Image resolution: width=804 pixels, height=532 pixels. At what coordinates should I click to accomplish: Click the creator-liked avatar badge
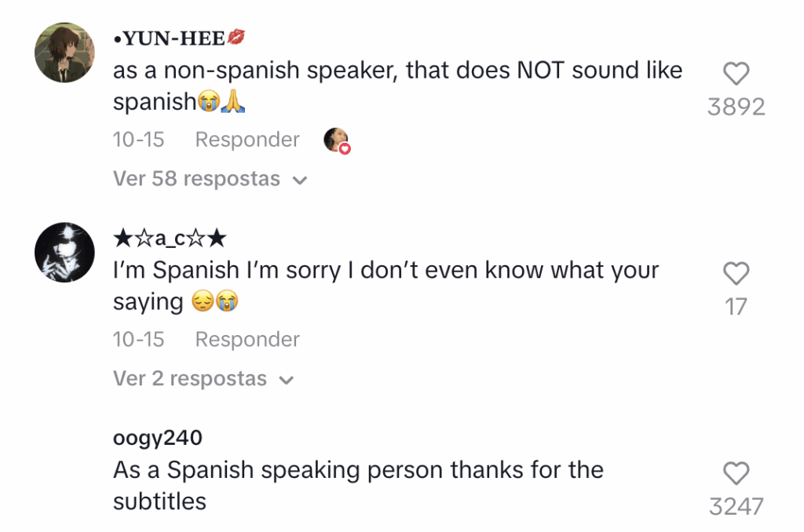336,140
